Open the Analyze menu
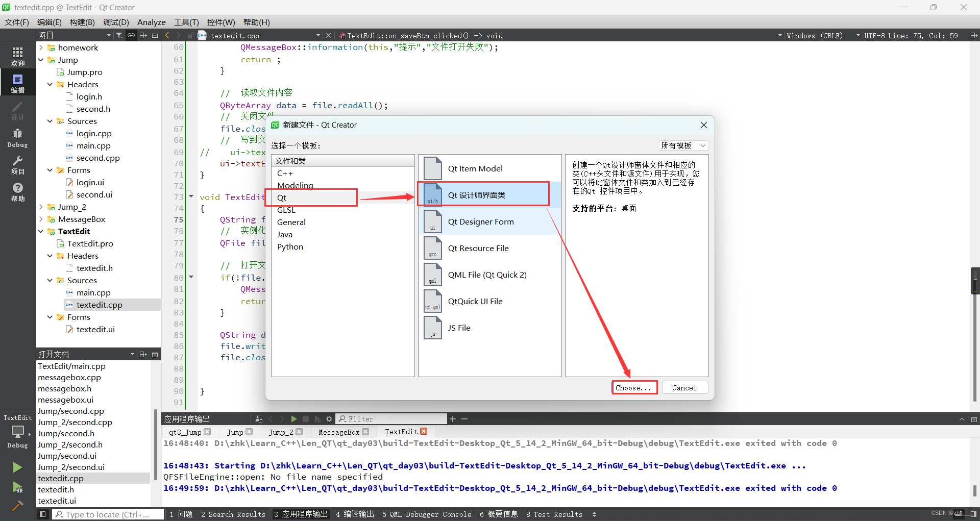The height and width of the screenshot is (521, 980). pyautogui.click(x=152, y=22)
